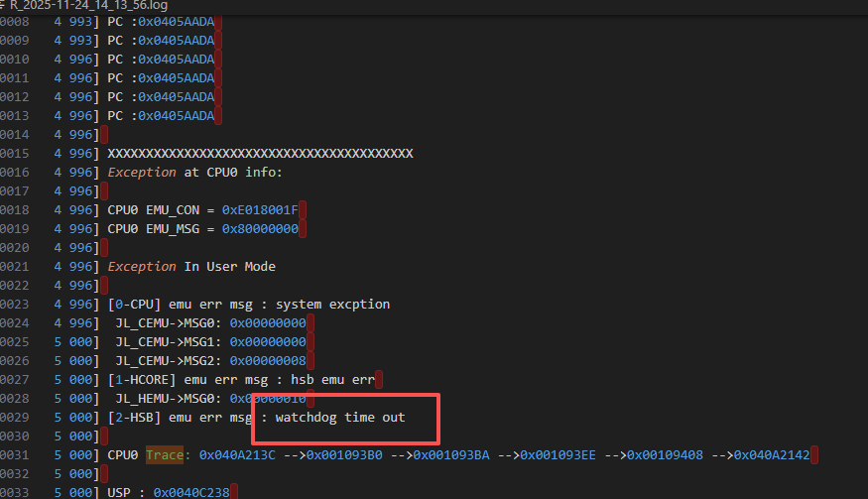Click address 0x040A2142 at the trace line end
The height and width of the screenshot is (499, 868).
772,454
